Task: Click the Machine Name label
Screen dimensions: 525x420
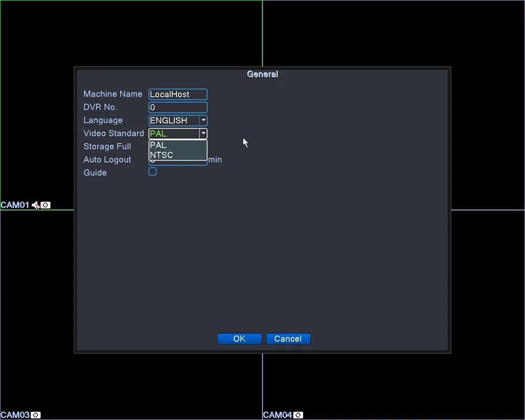Action: point(113,94)
